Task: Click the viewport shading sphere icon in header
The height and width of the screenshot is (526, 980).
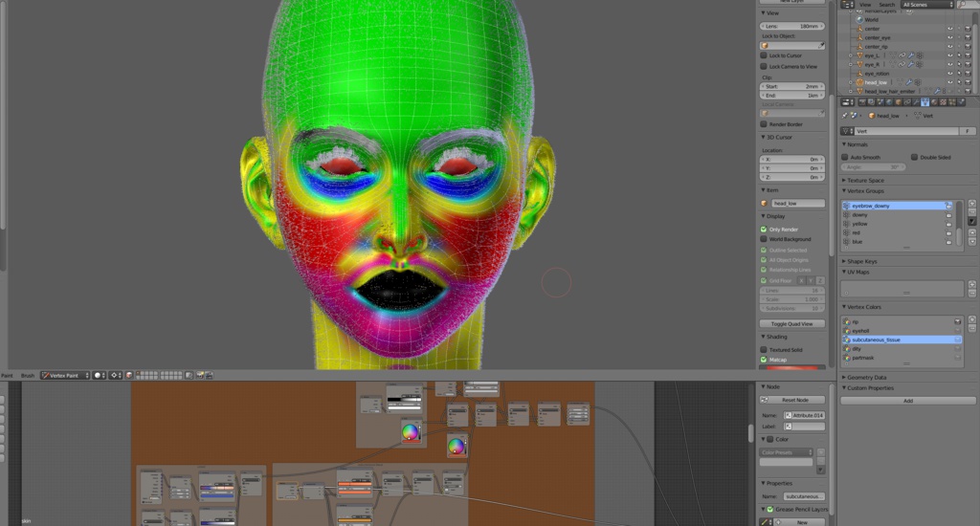Action: (x=100, y=376)
